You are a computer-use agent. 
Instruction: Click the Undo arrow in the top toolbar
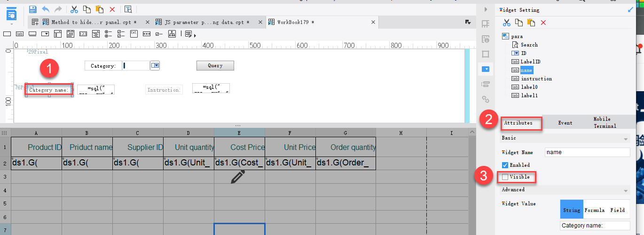click(46, 9)
